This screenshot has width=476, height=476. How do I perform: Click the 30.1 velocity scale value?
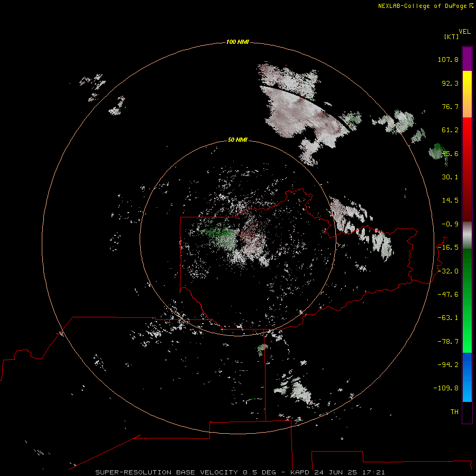[x=450, y=177]
